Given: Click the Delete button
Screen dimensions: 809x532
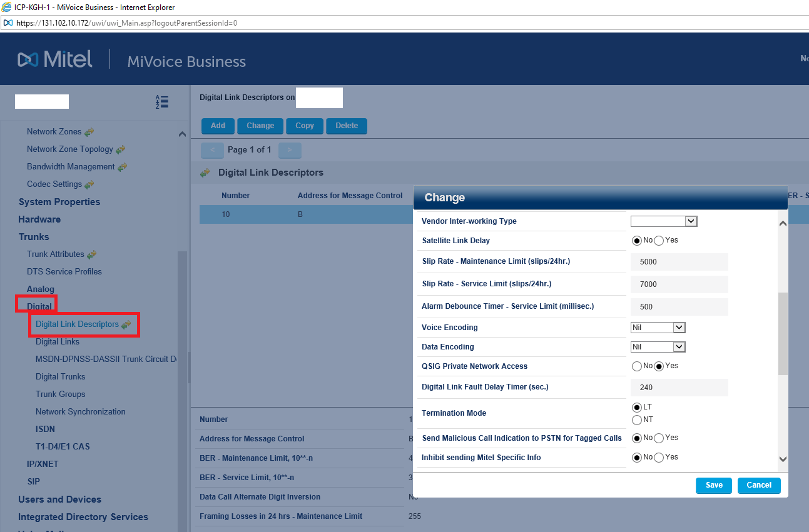Looking at the screenshot, I should [347, 126].
